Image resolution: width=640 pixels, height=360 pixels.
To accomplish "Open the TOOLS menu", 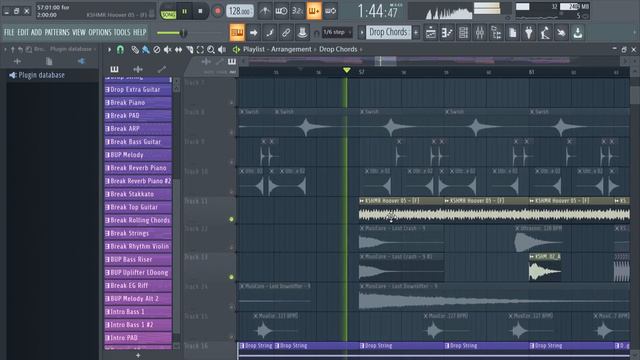I will (x=122, y=32).
